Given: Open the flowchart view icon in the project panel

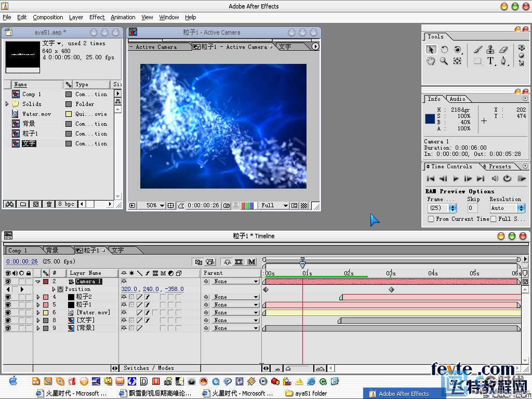Looking at the screenshot, I should click(118, 101).
